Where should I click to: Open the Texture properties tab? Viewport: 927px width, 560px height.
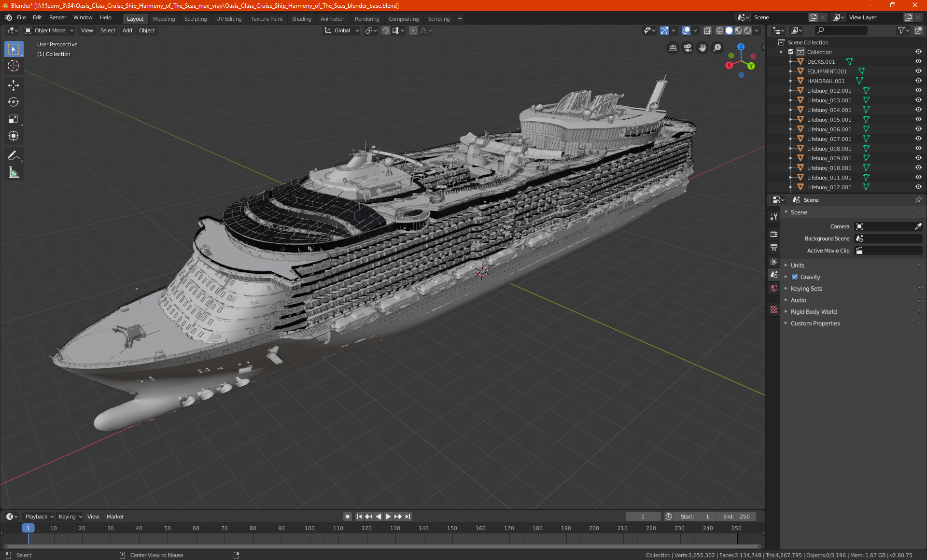click(774, 309)
